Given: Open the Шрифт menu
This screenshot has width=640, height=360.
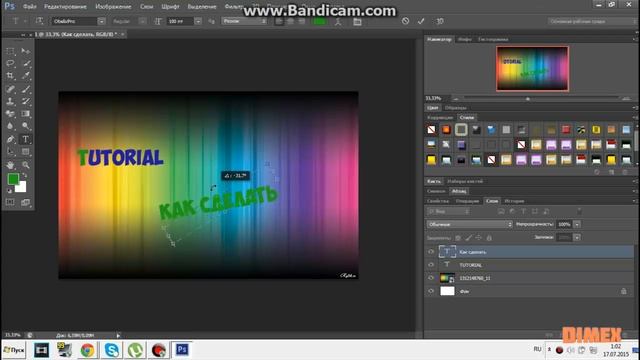Looking at the screenshot, I should (170, 7).
